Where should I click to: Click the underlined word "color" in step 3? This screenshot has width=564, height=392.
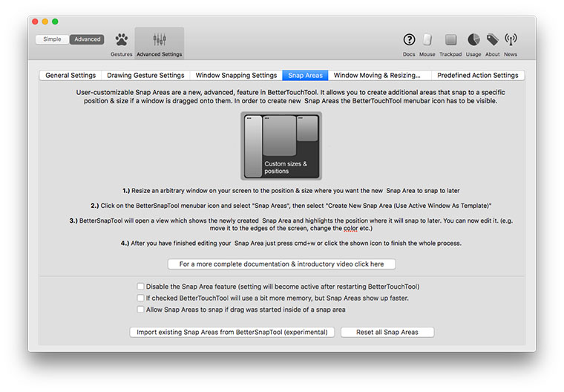click(x=350, y=228)
